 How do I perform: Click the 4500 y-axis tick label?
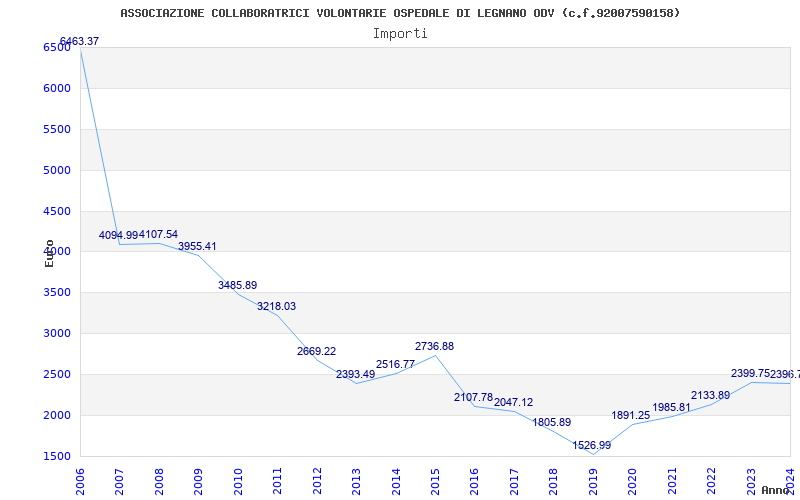[x=57, y=211]
